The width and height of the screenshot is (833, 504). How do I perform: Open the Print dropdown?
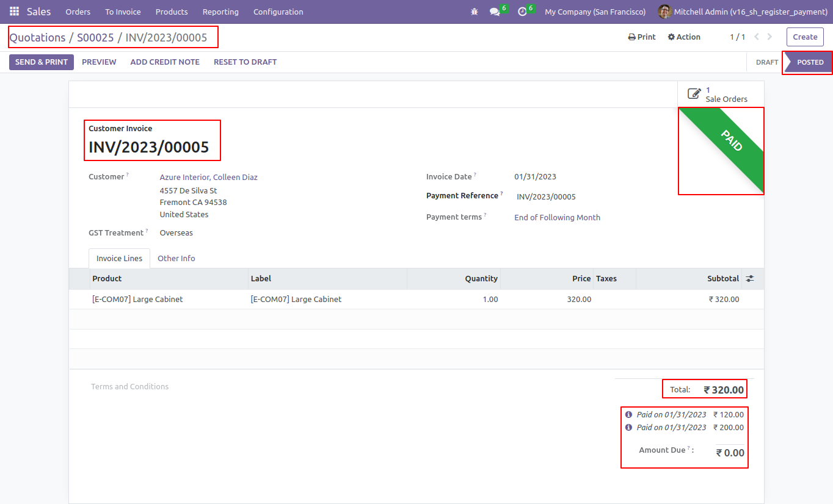(x=642, y=37)
